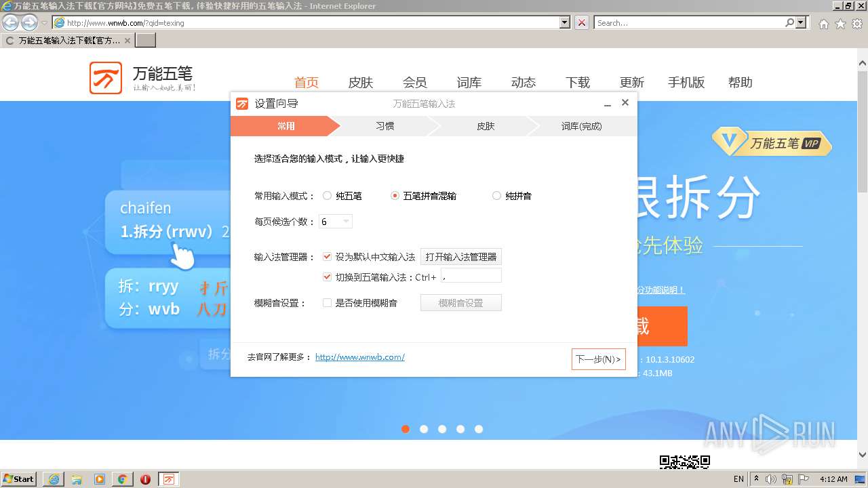Click the 万能五笔 site logo

[142, 78]
